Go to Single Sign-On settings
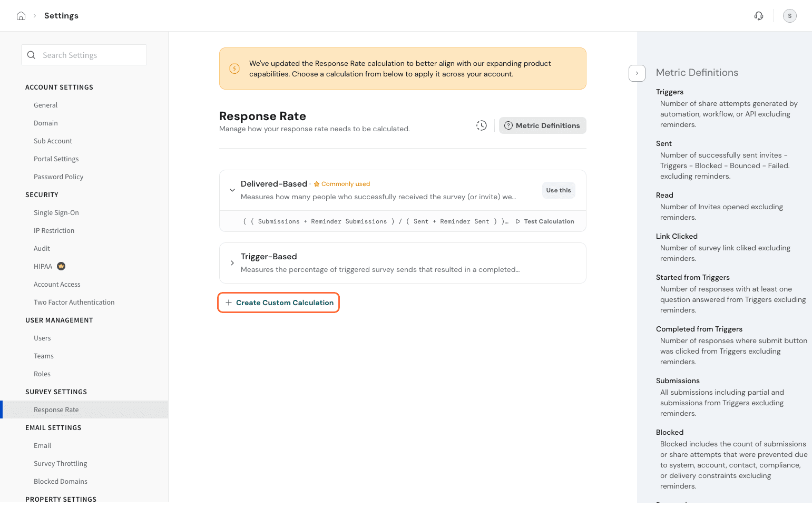The width and height of the screenshot is (812, 507). (56, 212)
